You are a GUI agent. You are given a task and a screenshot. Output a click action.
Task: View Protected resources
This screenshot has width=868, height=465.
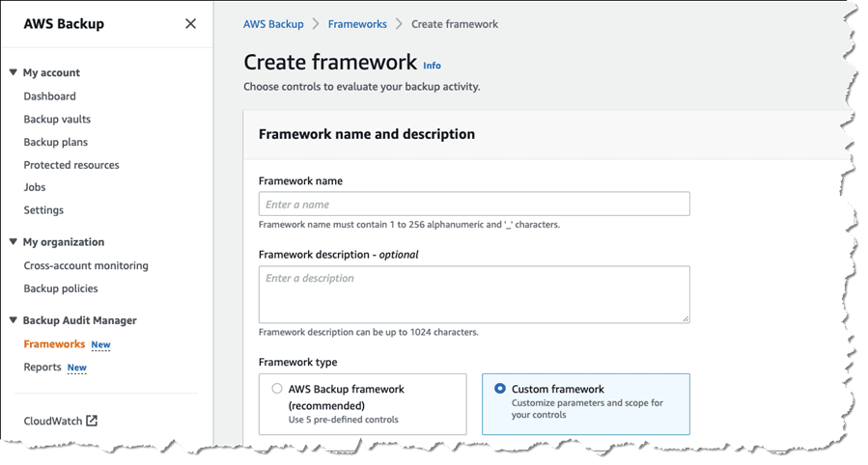(71, 165)
